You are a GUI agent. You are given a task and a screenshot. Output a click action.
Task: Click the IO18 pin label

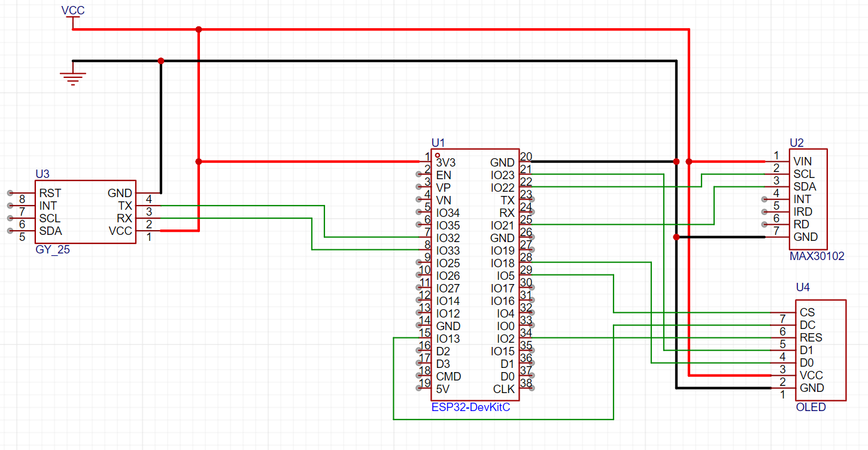coord(503,263)
